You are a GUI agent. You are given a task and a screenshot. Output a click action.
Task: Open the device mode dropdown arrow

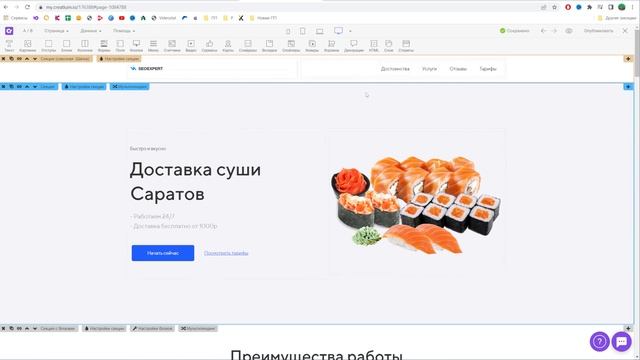[350, 31]
